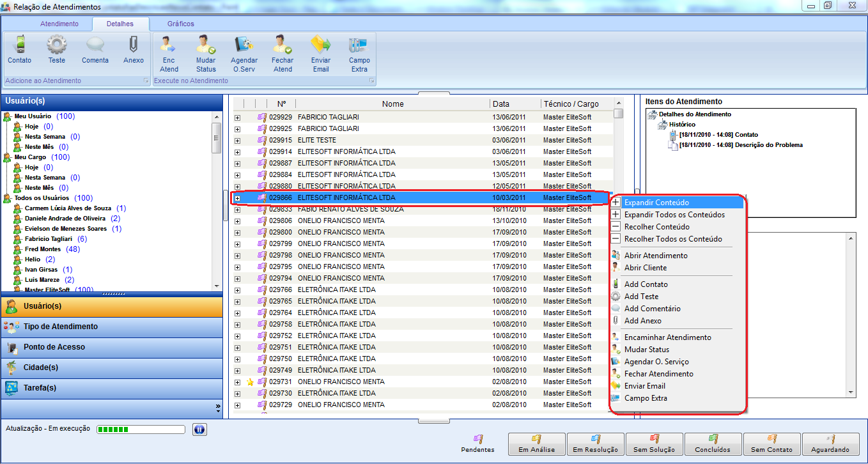Select Fred Montes in user tree

click(x=43, y=249)
